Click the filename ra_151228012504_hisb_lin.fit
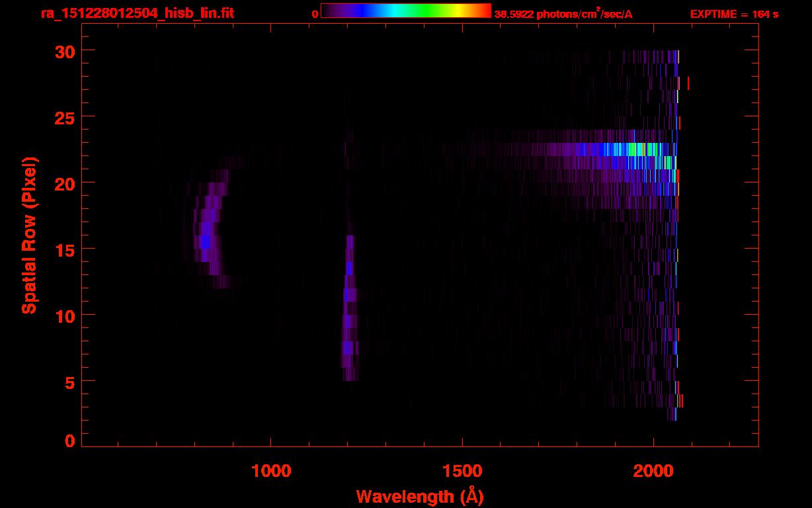This screenshot has width=812, height=508. coord(138,13)
